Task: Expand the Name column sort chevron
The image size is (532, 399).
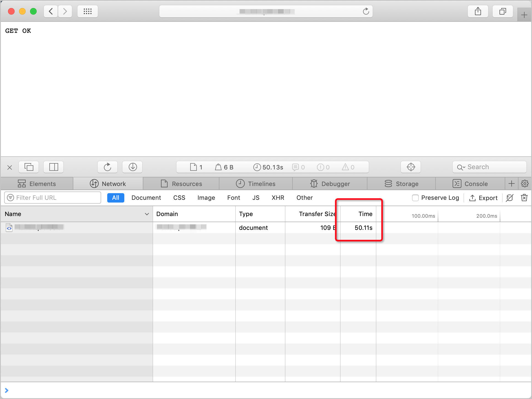Action: 147,214
